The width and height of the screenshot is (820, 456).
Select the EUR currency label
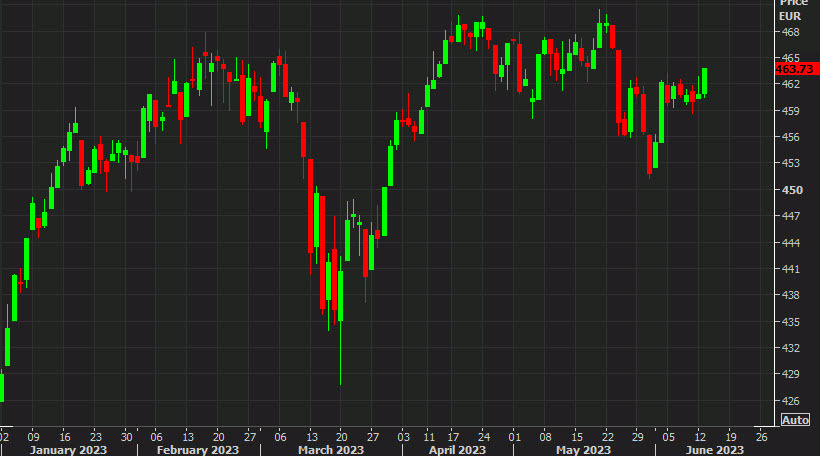(790, 16)
